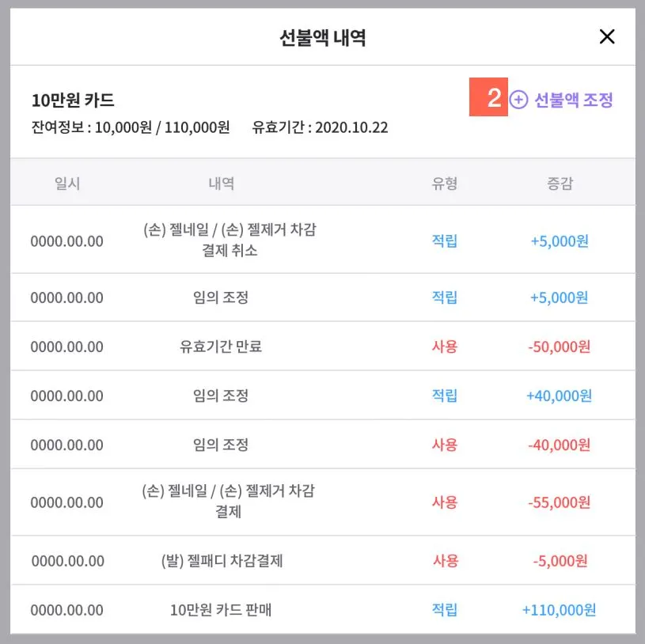This screenshot has width=645, height=644.
Task: Click the circled plus icon beside 선불액 조정
Action: [518, 100]
